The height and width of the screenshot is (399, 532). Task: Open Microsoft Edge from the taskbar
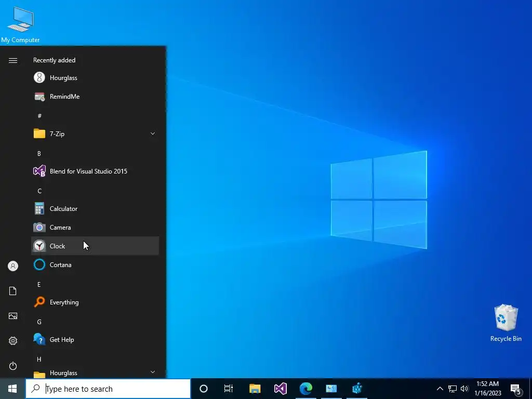click(x=306, y=389)
